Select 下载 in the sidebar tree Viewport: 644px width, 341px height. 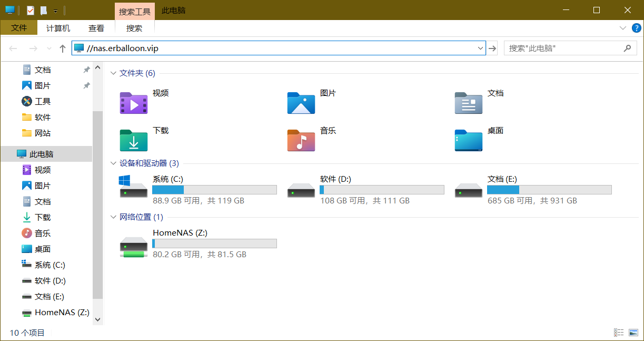pyautogui.click(x=43, y=217)
